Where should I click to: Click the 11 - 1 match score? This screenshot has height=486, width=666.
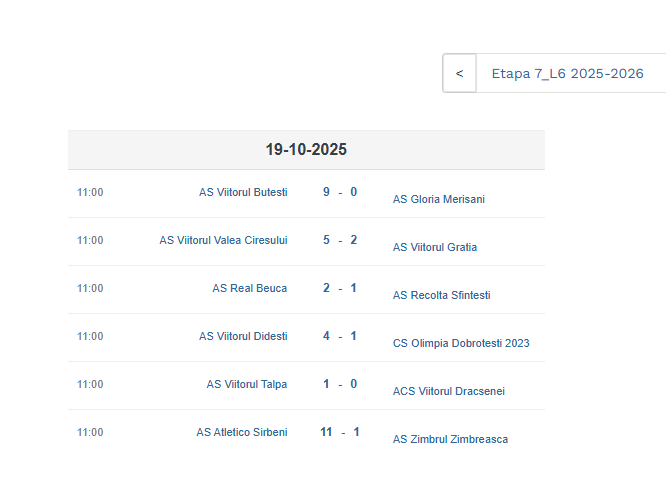340,432
